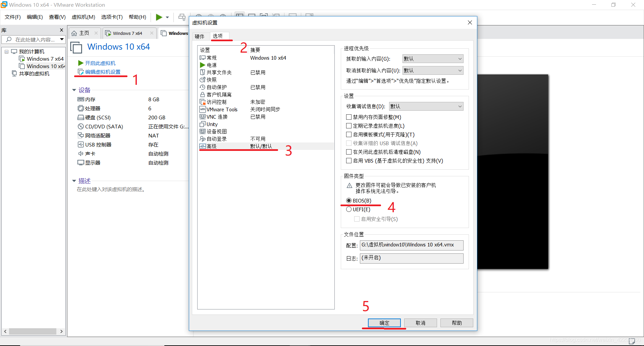The width and height of the screenshot is (644, 346).
Task: Check 在关闭此虚拟机后清理磁盘(N)
Action: click(x=349, y=152)
